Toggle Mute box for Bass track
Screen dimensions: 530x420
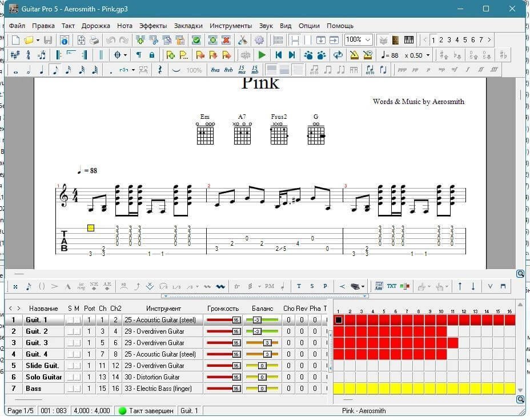[x=77, y=389]
